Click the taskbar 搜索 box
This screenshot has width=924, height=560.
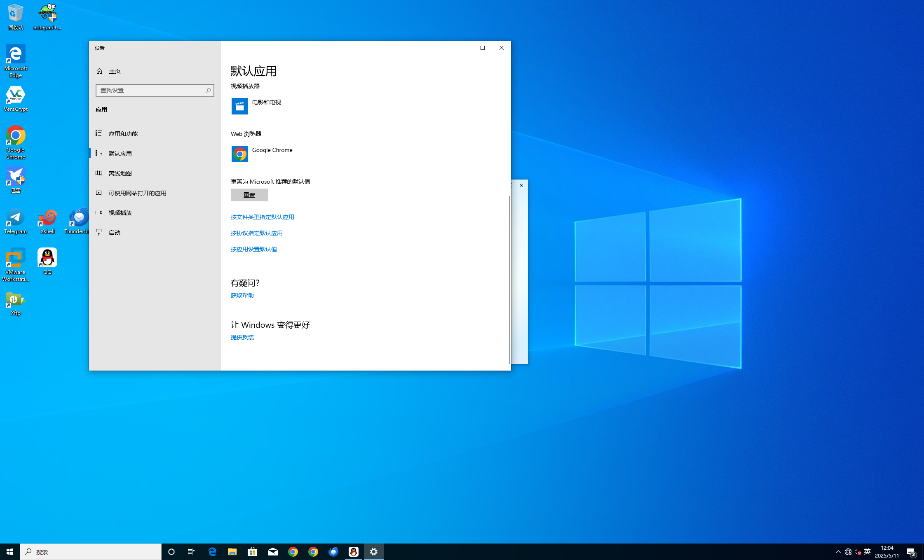coord(91,552)
